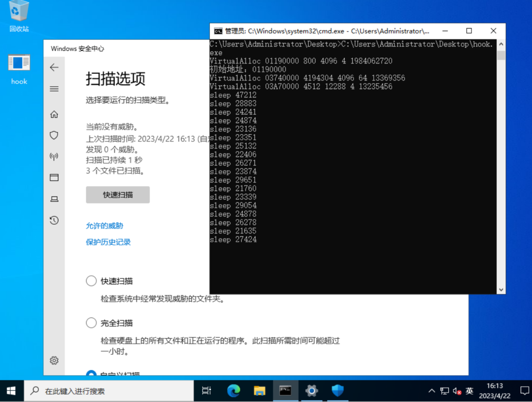Click '3 个文件已扫描' text
Viewport: 532px width, 402px height.
pyautogui.click(x=115, y=170)
